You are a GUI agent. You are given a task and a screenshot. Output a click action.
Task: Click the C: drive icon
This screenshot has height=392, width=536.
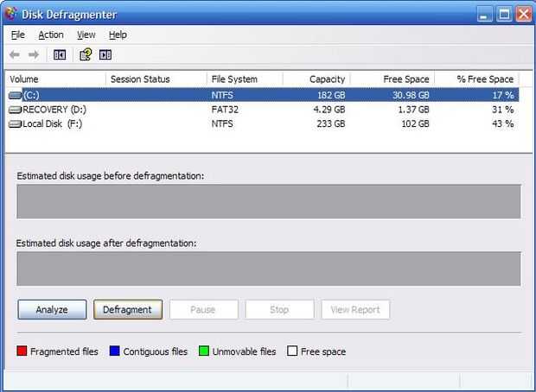coord(15,95)
